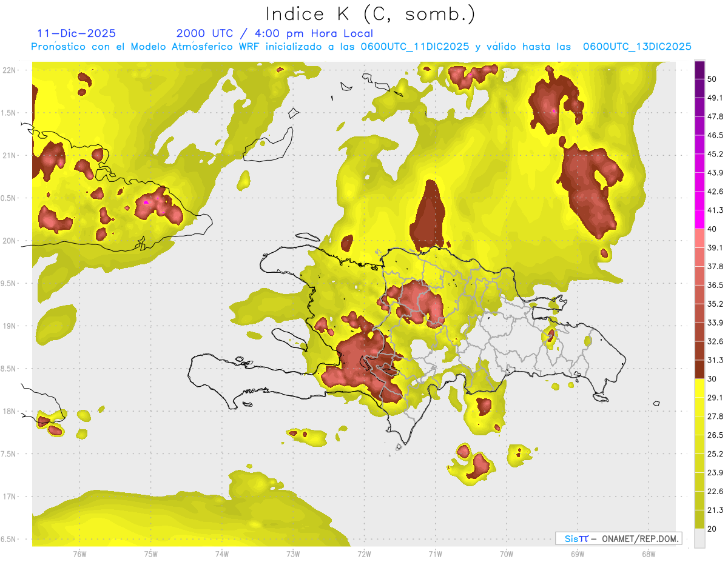
Task: Click legend value '50'
Action: pos(713,79)
